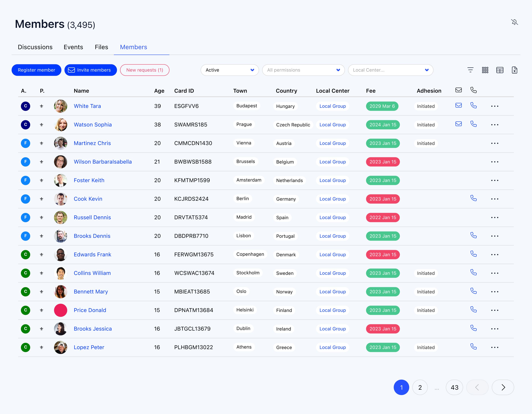The width and height of the screenshot is (532, 414).
Task: Open the Local Center filter dropdown
Action: [x=390, y=70]
